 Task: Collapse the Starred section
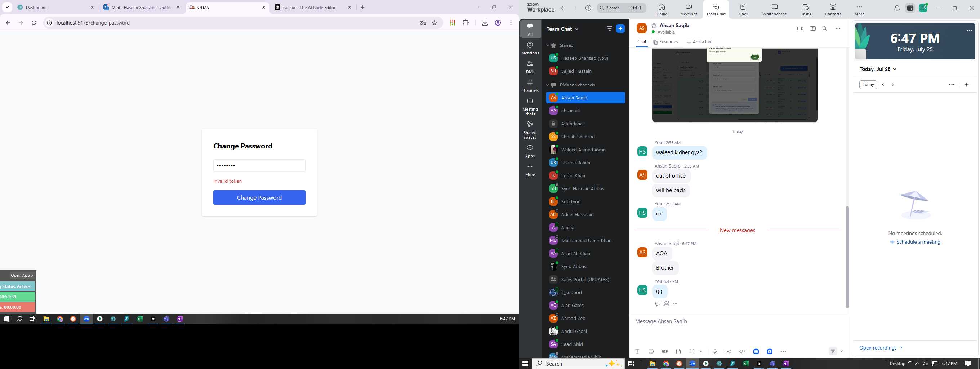pyautogui.click(x=548, y=45)
